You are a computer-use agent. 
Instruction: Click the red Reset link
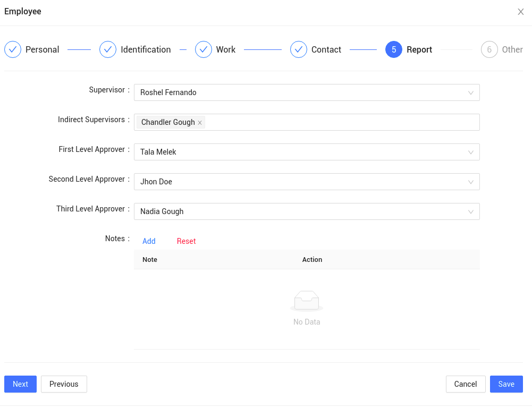186,241
